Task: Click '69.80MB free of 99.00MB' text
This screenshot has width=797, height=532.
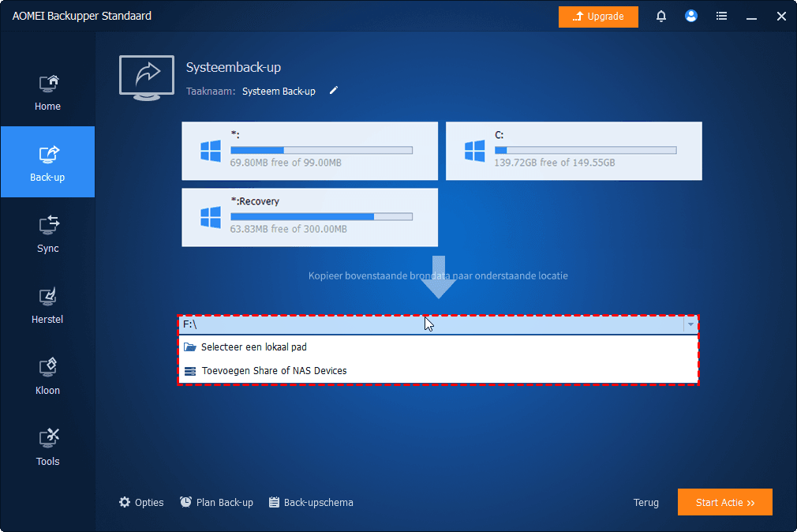Action: [x=286, y=163]
